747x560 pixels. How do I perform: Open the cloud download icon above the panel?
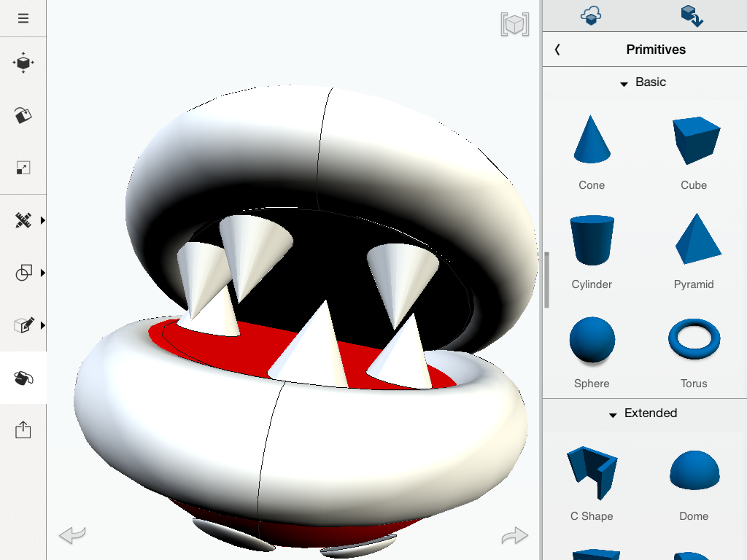[x=592, y=15]
